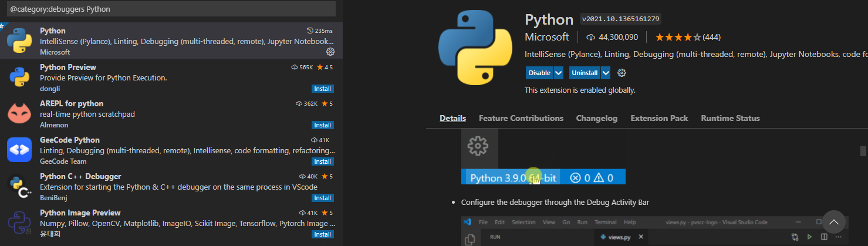Click 'Configure the debugger through the Debug Activity Bar'
Screen dimensions: 868x246
[555, 203]
